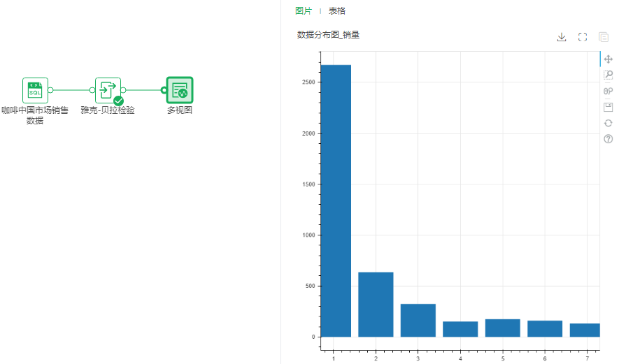Click the download chart icon

[561, 37]
